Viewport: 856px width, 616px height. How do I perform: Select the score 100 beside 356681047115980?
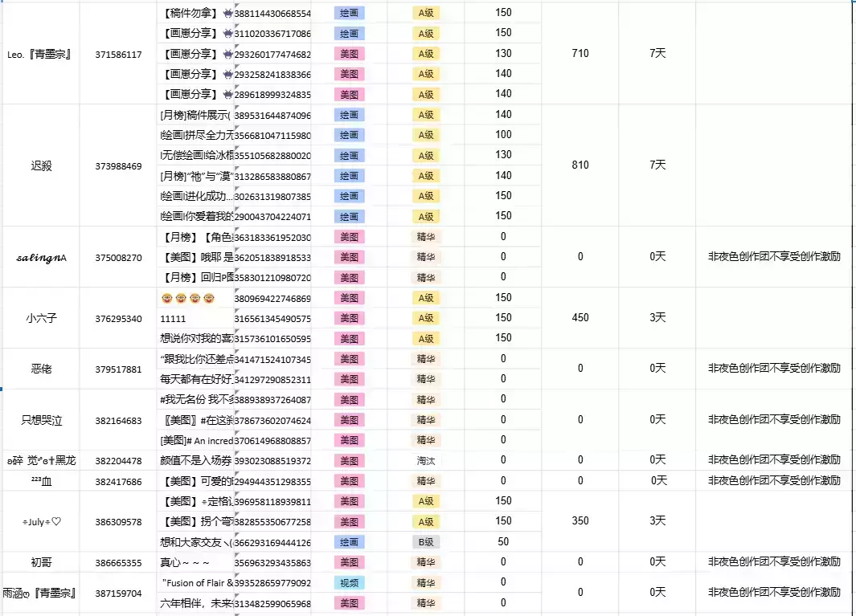pos(503,135)
